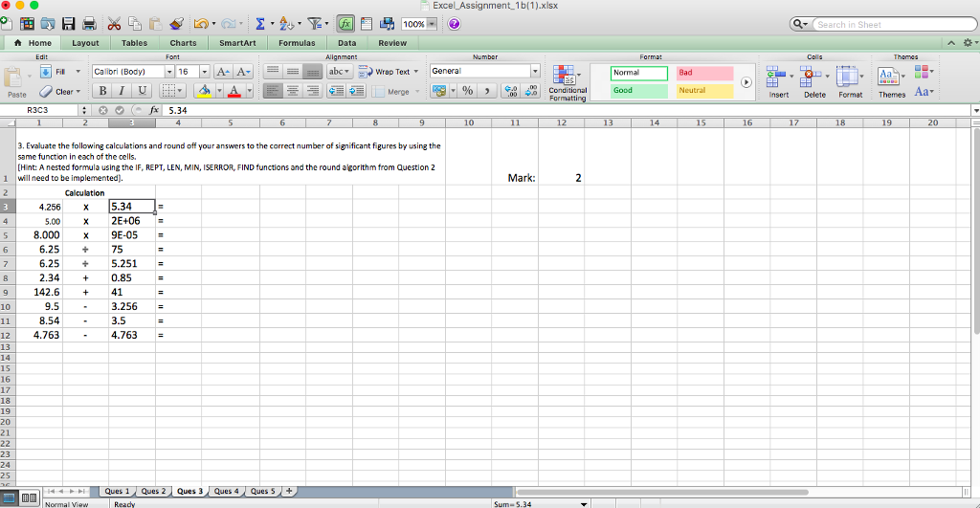Open the font size dropdown
This screenshot has height=508, width=980.
(204, 72)
